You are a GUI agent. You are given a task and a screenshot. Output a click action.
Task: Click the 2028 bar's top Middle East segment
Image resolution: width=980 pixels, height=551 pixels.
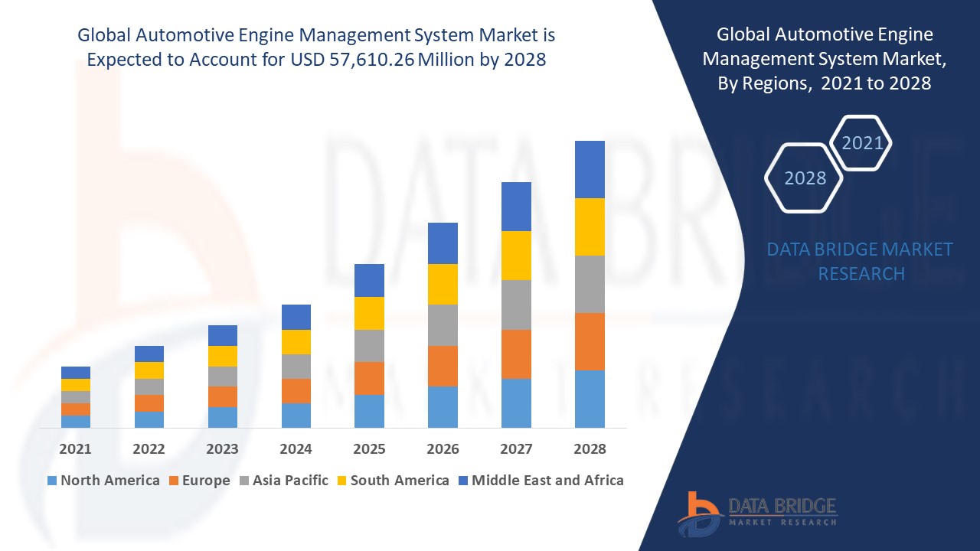590,169
